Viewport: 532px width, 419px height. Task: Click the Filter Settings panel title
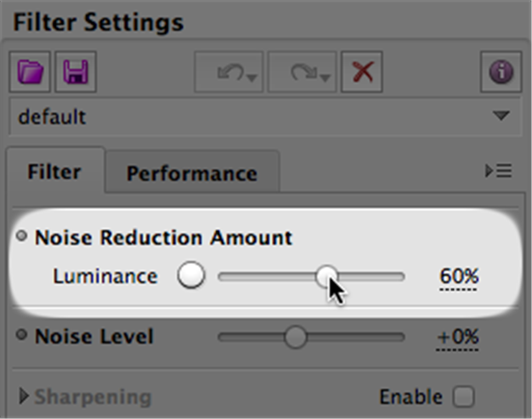(x=98, y=21)
